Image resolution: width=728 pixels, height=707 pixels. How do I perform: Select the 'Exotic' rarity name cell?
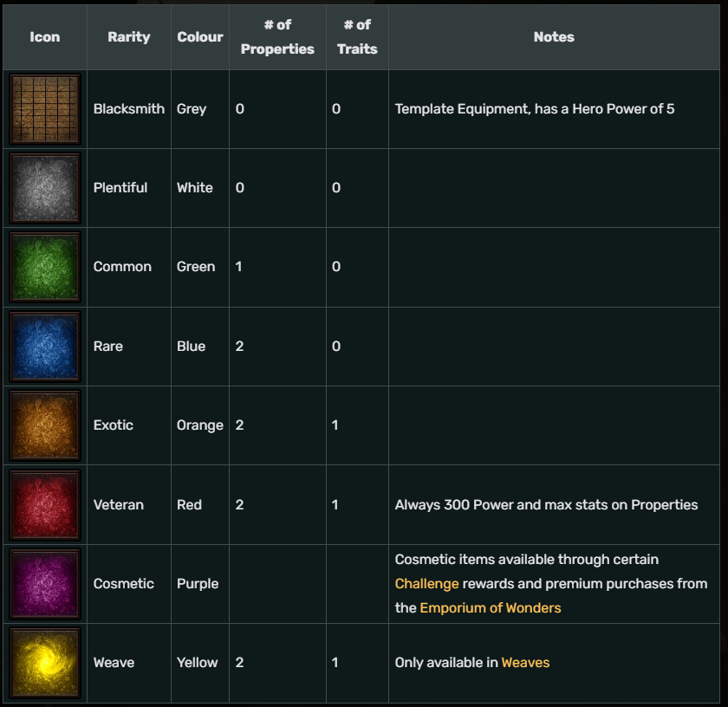[114, 425]
